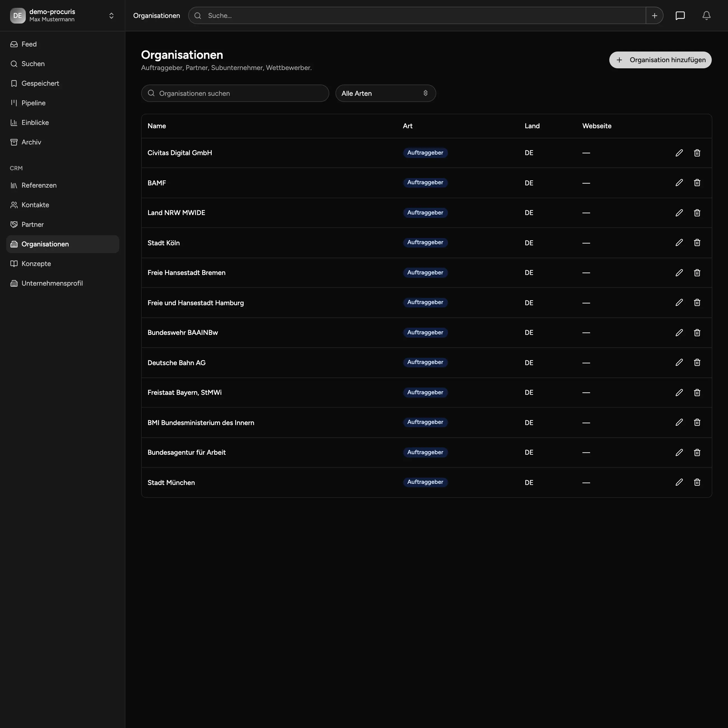Click the Art column header
Viewport: 728px width, 728px height.
point(407,126)
